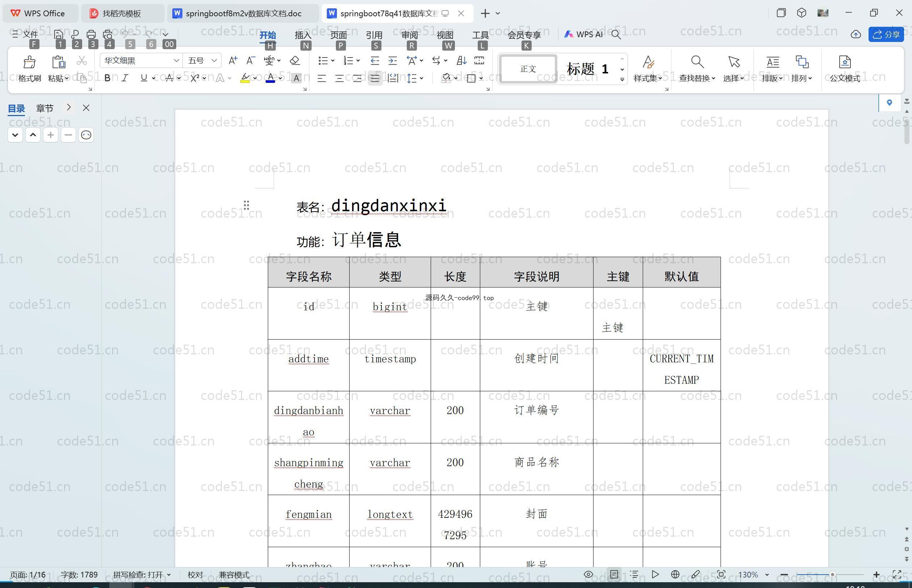912x588 pixels.
Task: Toggle justify alignment
Action: [x=375, y=78]
